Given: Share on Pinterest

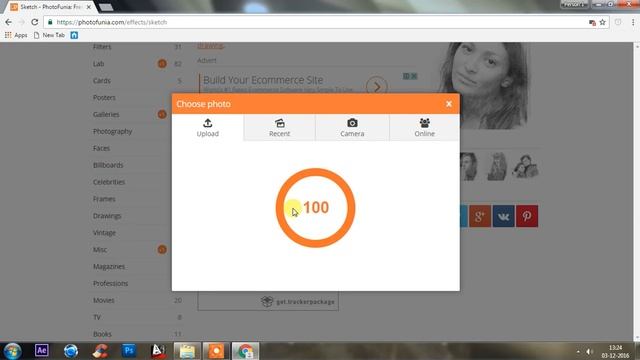Looking at the screenshot, I should (x=527, y=216).
